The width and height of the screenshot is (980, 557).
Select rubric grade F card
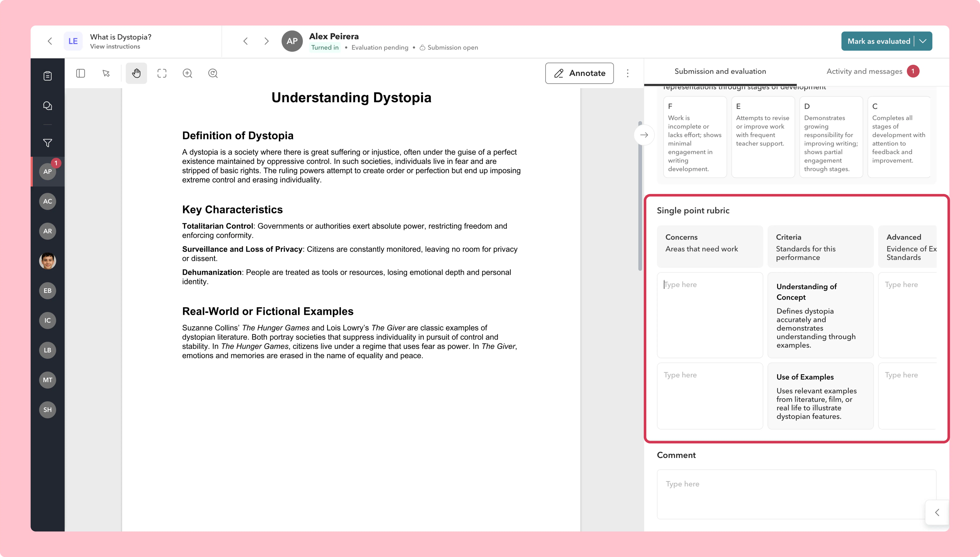[695, 137]
